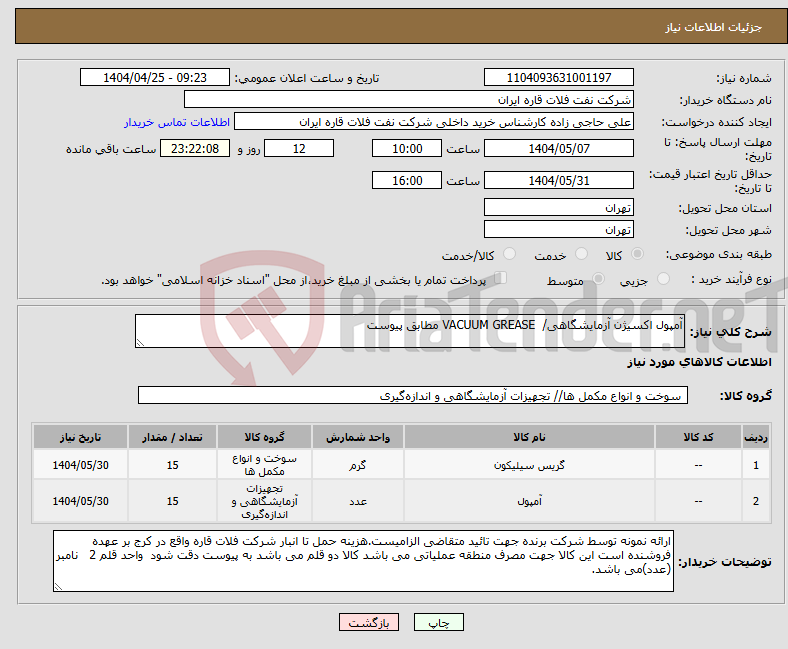Click the VACUUM GREASE description textarea
This screenshot has height=649, width=788.
tap(410, 331)
